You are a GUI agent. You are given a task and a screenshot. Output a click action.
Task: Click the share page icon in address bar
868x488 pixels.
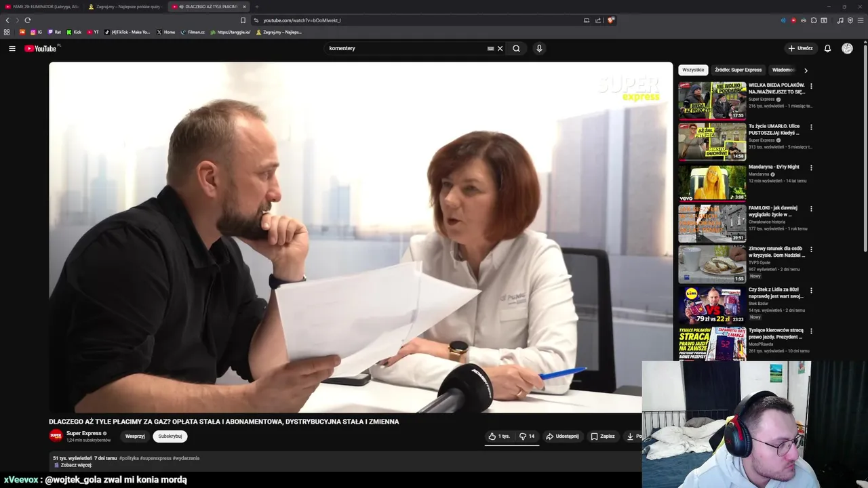(x=598, y=20)
